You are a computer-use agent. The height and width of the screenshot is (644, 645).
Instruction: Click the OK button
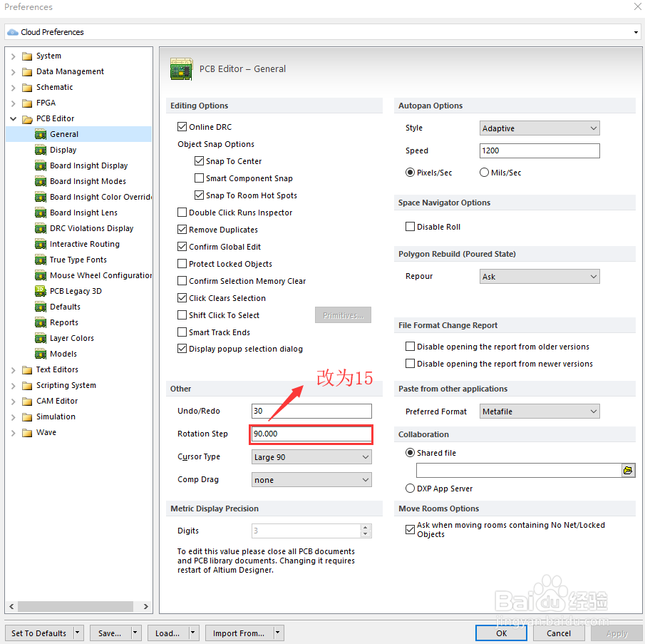click(x=501, y=633)
